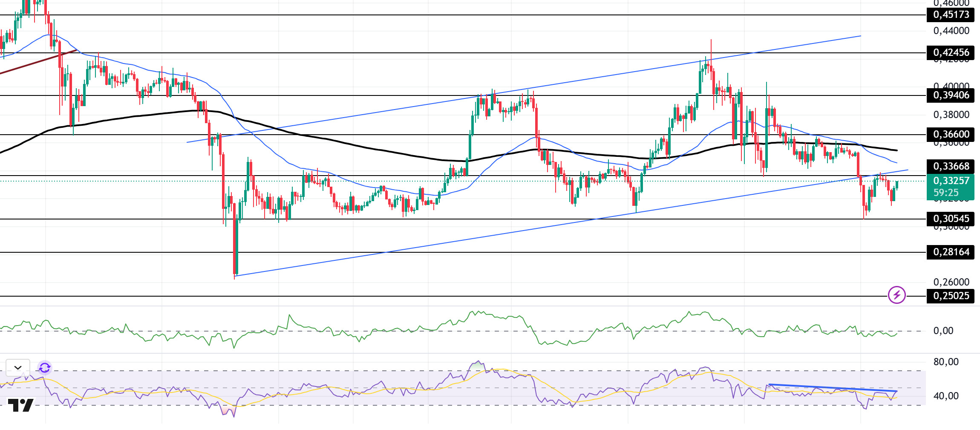
Task: Select the 0,42456 price level label
Action: tap(951, 52)
